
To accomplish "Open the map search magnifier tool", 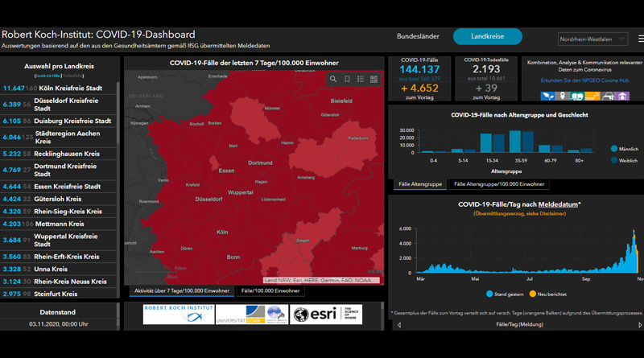I will pos(333,79).
